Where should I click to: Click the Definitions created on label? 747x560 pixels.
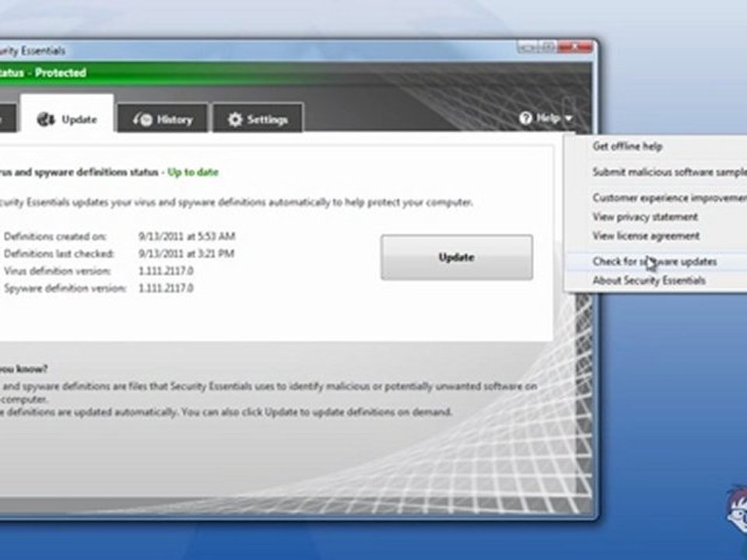(54, 236)
